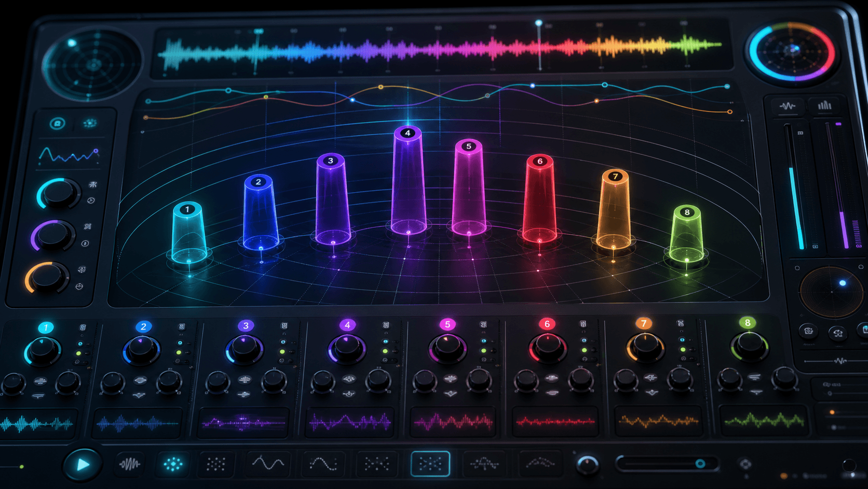Viewport: 868px width, 489px height.
Task: Click channel 8 main green-ringed knob
Action: (x=750, y=346)
